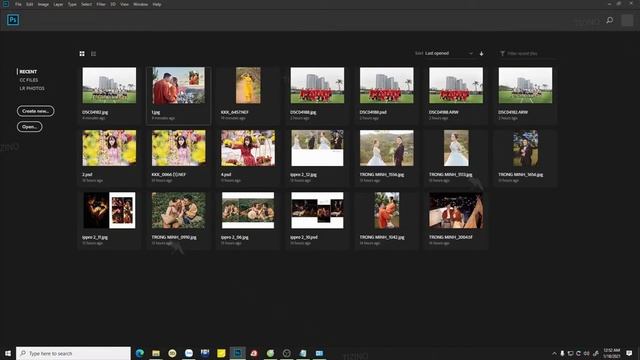
Task: Click the taskbar clock
Action: (612, 353)
